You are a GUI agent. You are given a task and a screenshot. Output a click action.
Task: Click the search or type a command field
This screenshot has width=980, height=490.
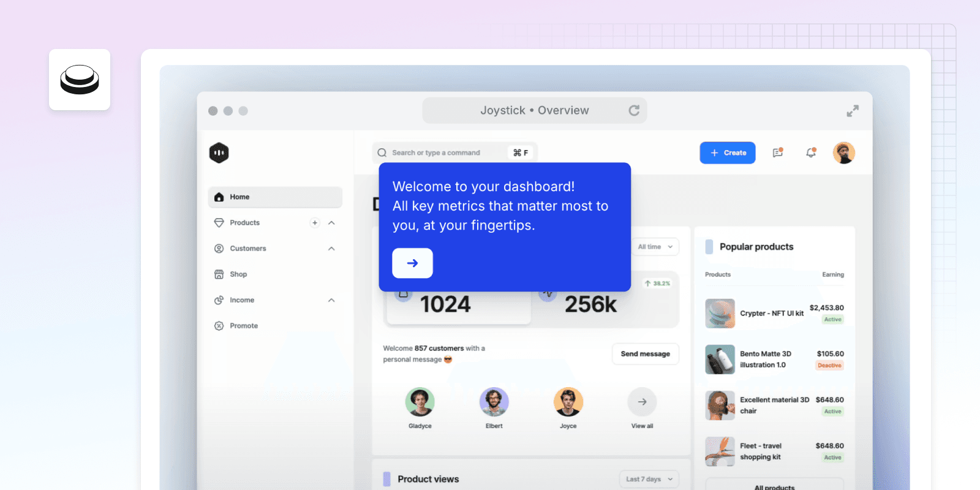[x=454, y=153]
